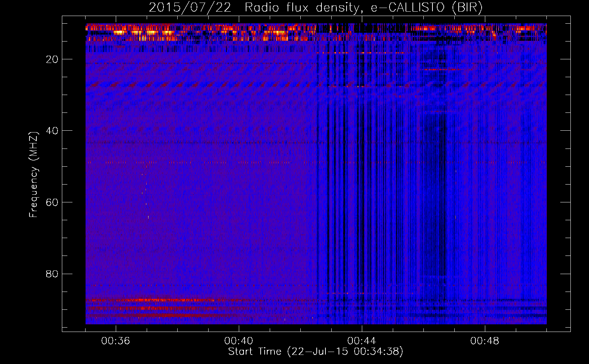Click the "00:36" time tick label

pyautogui.click(x=116, y=341)
